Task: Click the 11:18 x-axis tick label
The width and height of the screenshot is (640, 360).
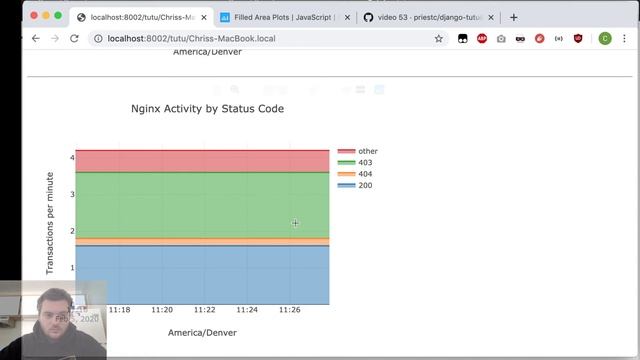Action: [x=120, y=310]
